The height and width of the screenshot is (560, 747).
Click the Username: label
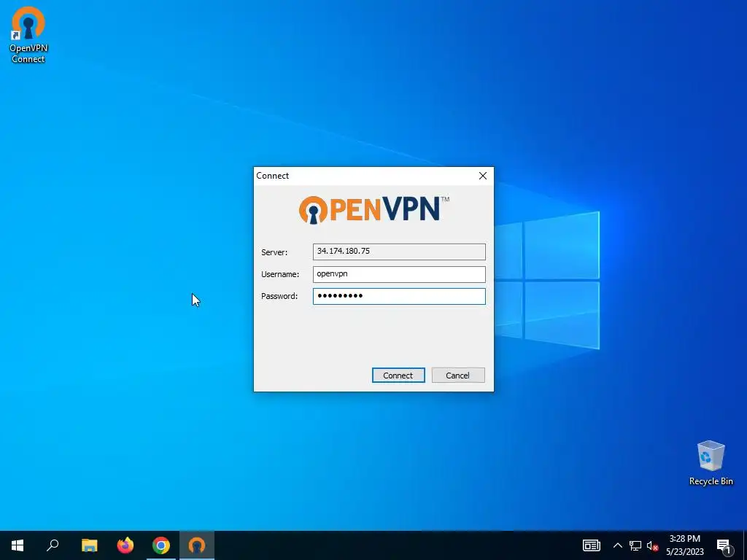(x=280, y=274)
